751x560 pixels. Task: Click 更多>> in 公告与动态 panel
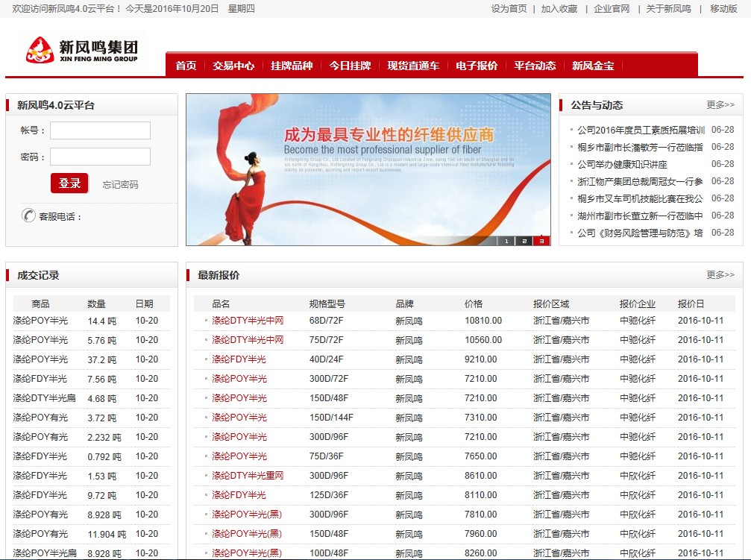pyautogui.click(x=720, y=104)
